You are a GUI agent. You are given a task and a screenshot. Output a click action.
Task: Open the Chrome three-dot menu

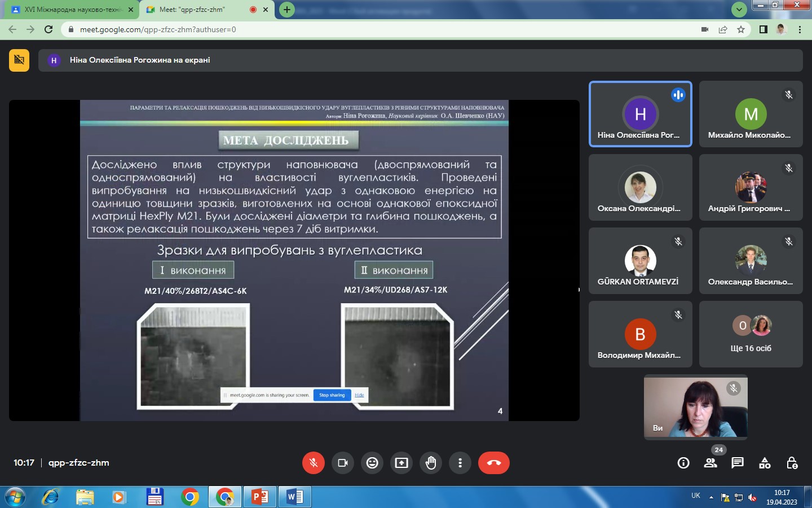click(800, 29)
